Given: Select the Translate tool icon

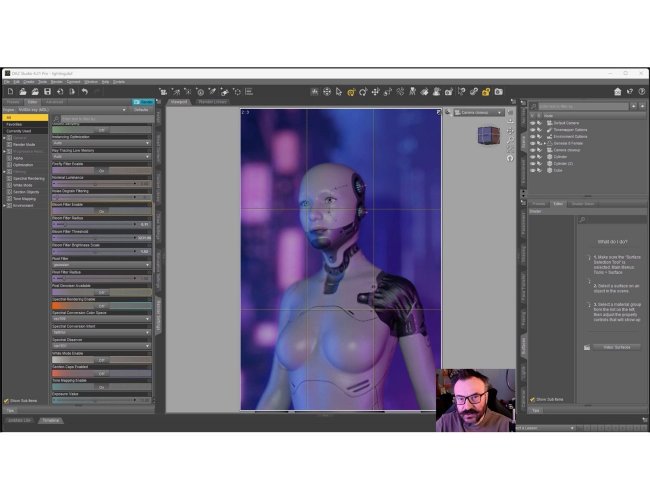Looking at the screenshot, I should coord(376,92).
